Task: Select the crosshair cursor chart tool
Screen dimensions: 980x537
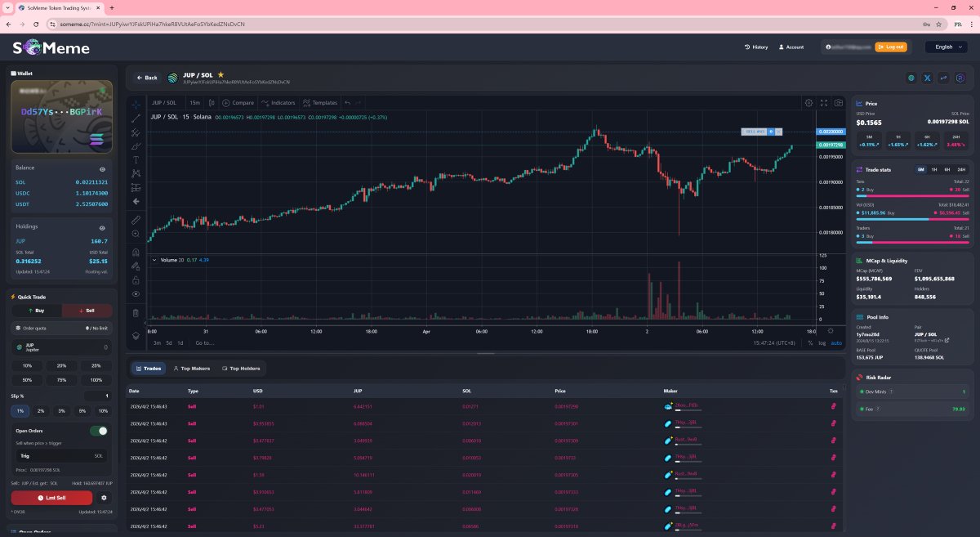Action: pyautogui.click(x=136, y=104)
